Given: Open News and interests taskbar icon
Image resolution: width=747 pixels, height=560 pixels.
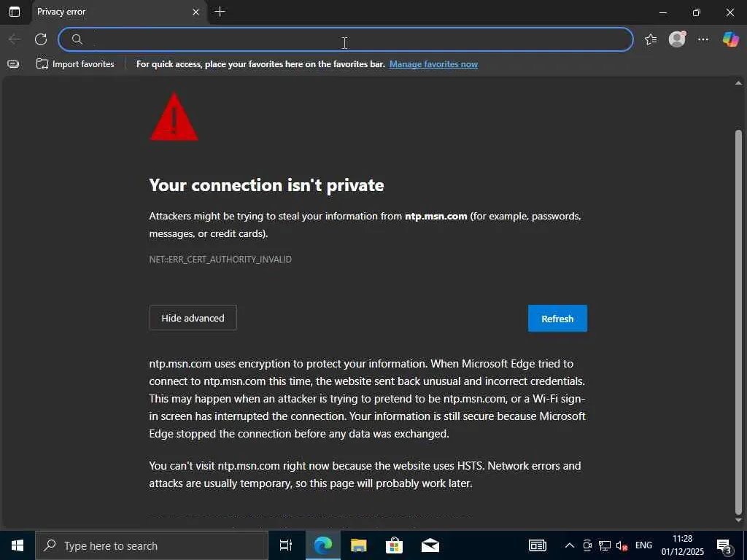Looking at the screenshot, I should [538, 545].
